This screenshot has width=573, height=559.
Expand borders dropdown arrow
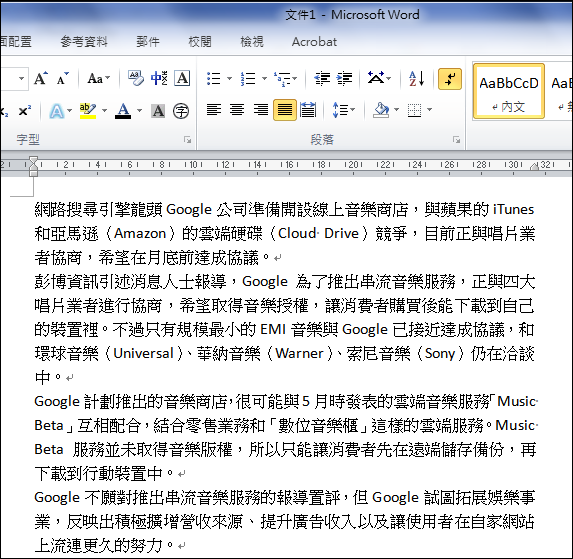(429, 110)
